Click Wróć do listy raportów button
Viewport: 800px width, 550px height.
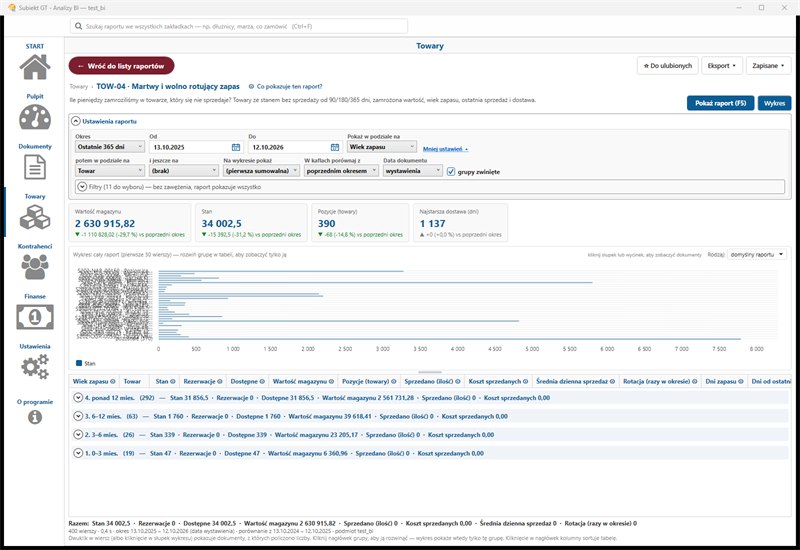coord(121,66)
